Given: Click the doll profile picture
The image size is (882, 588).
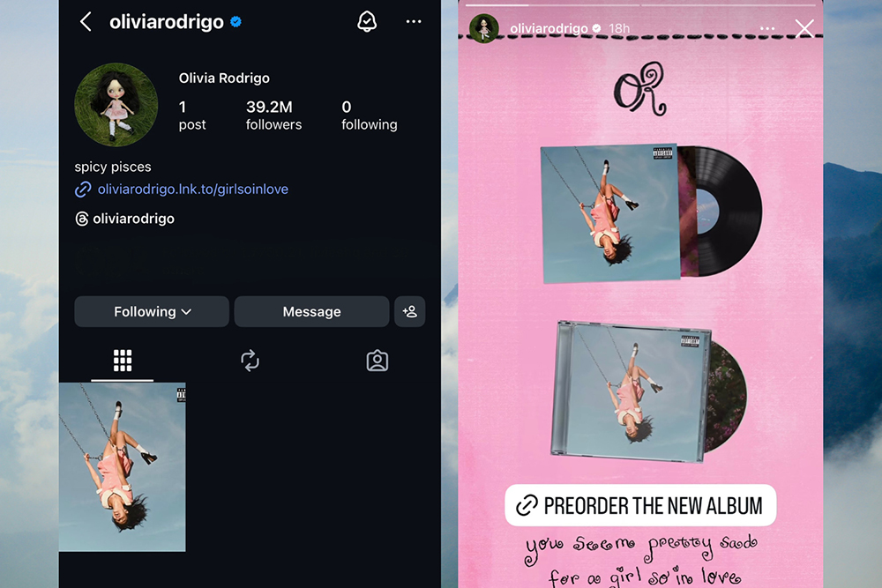Looking at the screenshot, I should pos(116,105).
